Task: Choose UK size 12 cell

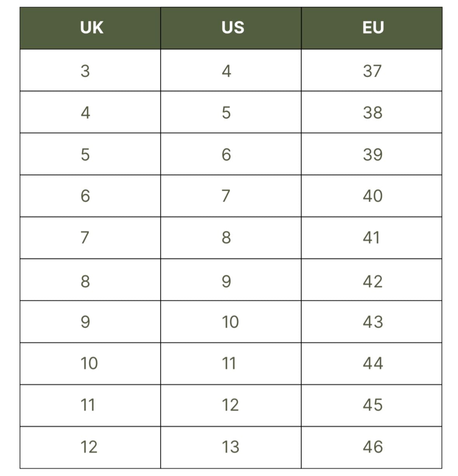Action: tap(89, 447)
